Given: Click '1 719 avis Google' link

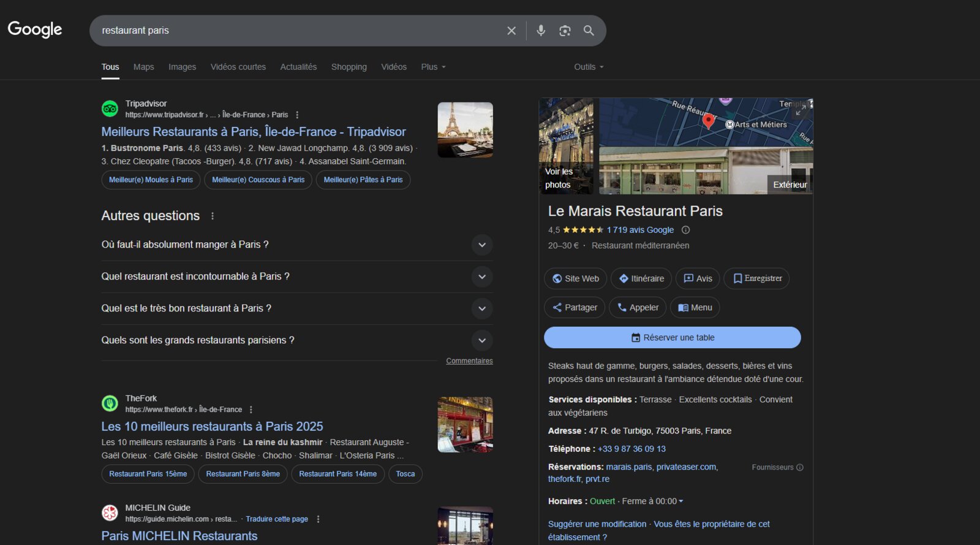Looking at the screenshot, I should [640, 230].
